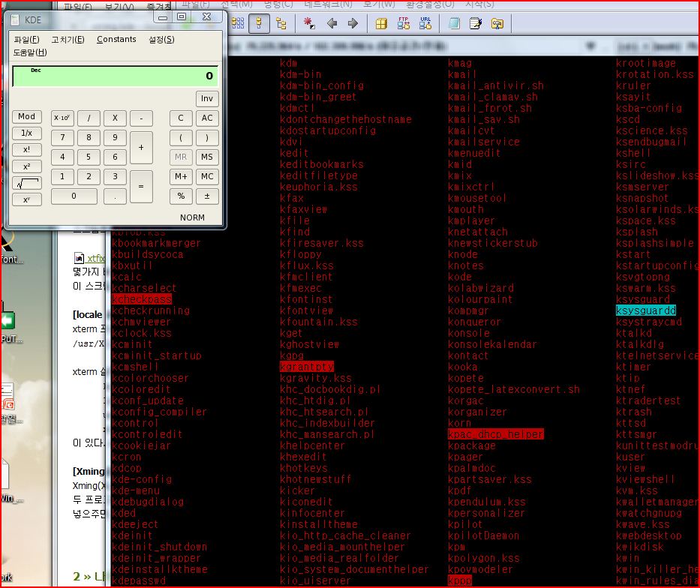
Task: Open the 파일(F) menu in the calculator
Action: click(27, 39)
